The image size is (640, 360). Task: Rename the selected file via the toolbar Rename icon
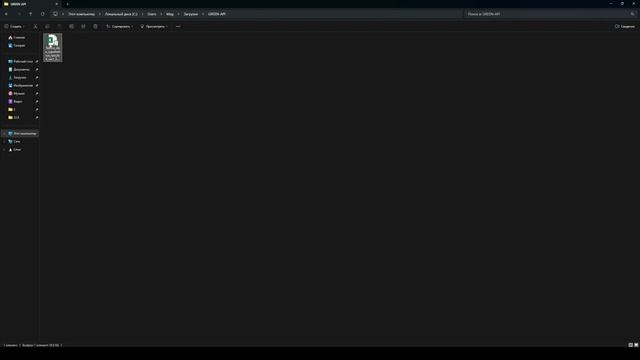click(x=71, y=27)
